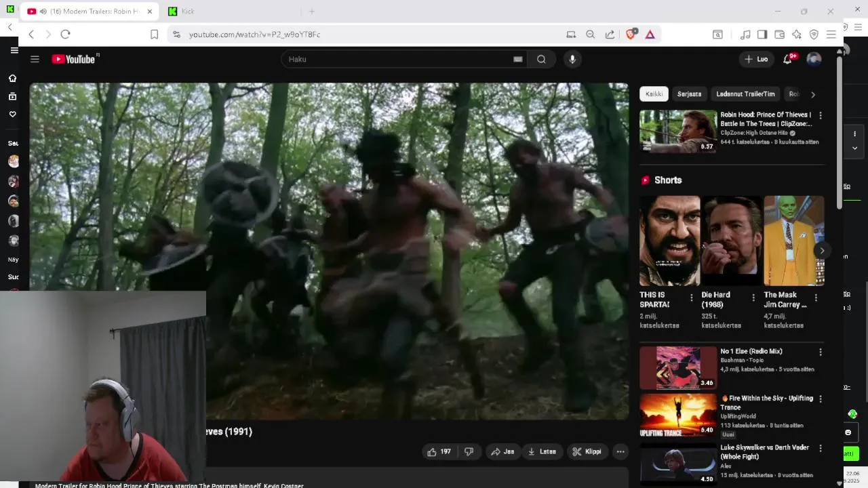
Task: Open options for Fire Within the Sky video
Action: pos(820,399)
